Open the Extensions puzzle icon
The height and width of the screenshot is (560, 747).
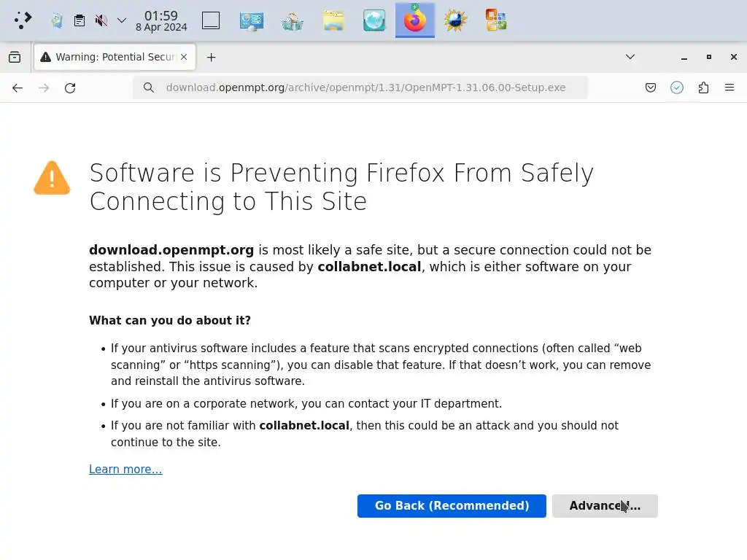coord(703,88)
